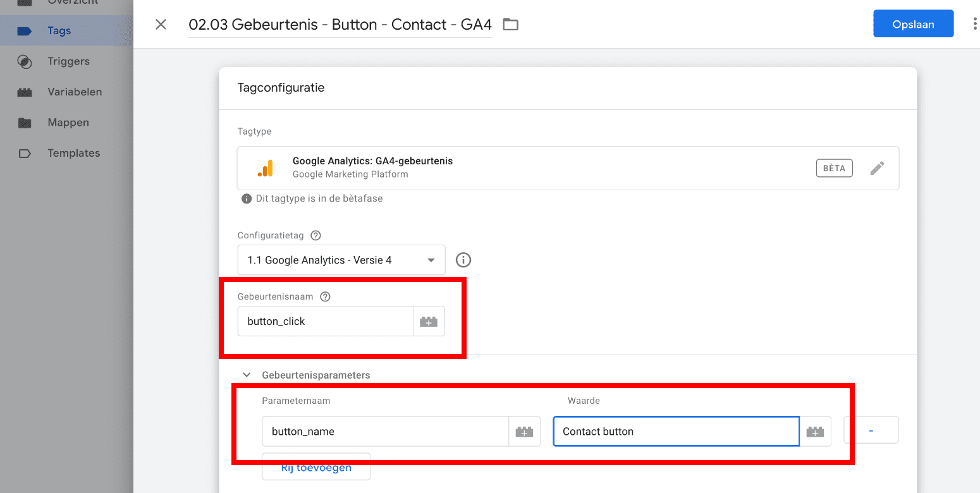Image resolution: width=980 pixels, height=493 pixels.
Task: Click the button_name parameter field
Action: [x=386, y=431]
